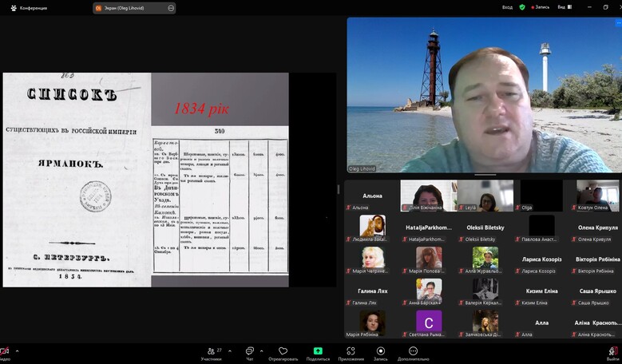Expand caret next to Чат

261,351
